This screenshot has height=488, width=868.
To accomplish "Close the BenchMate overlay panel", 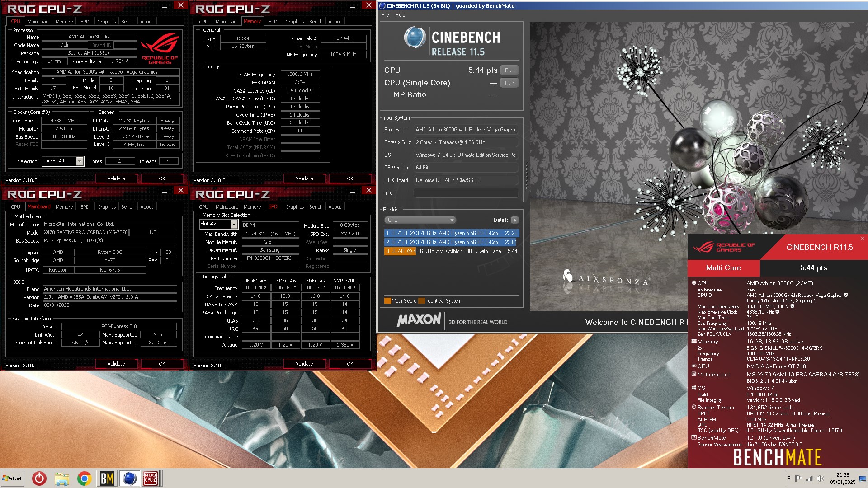I will [x=862, y=239].
